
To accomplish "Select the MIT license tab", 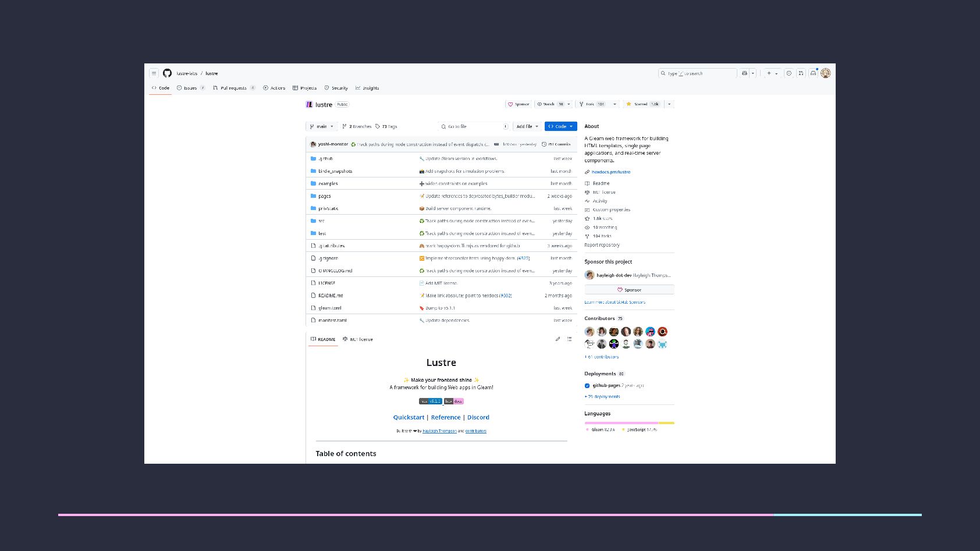I will tap(358, 339).
